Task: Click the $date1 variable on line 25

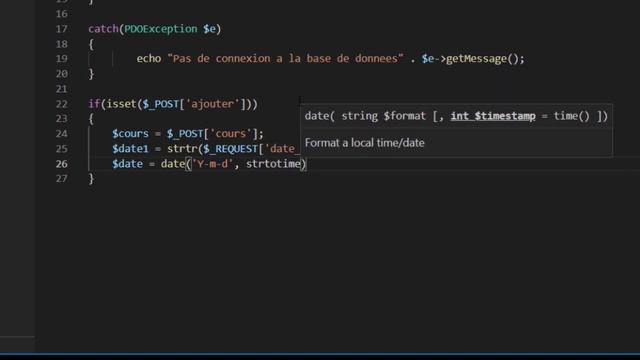Action: pos(131,149)
